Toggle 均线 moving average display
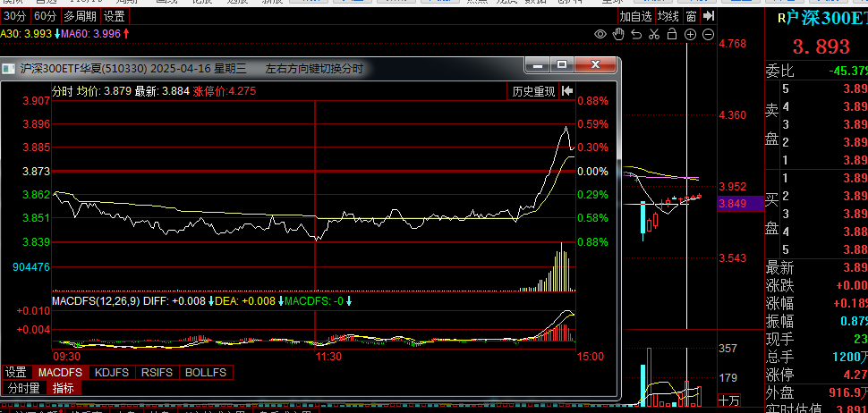868x413 pixels. point(669,16)
